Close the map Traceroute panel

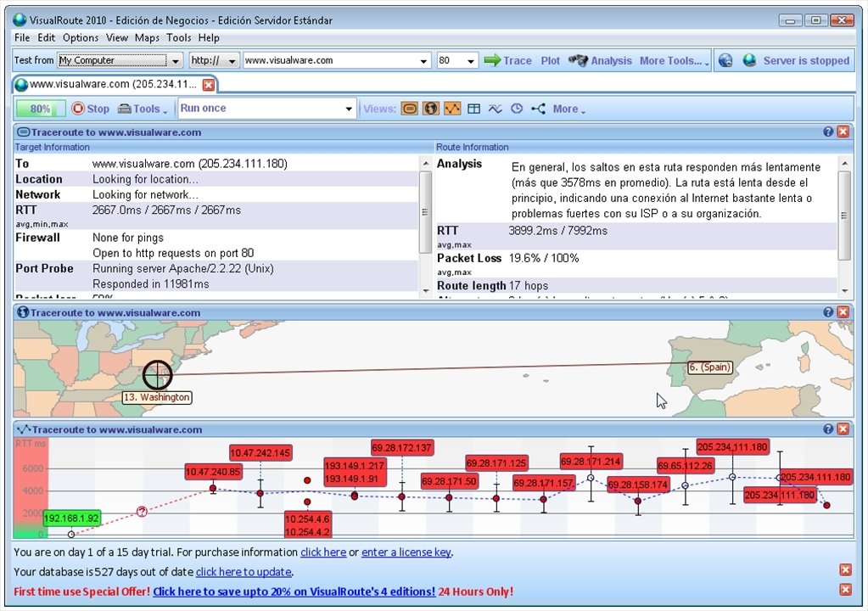pos(843,312)
